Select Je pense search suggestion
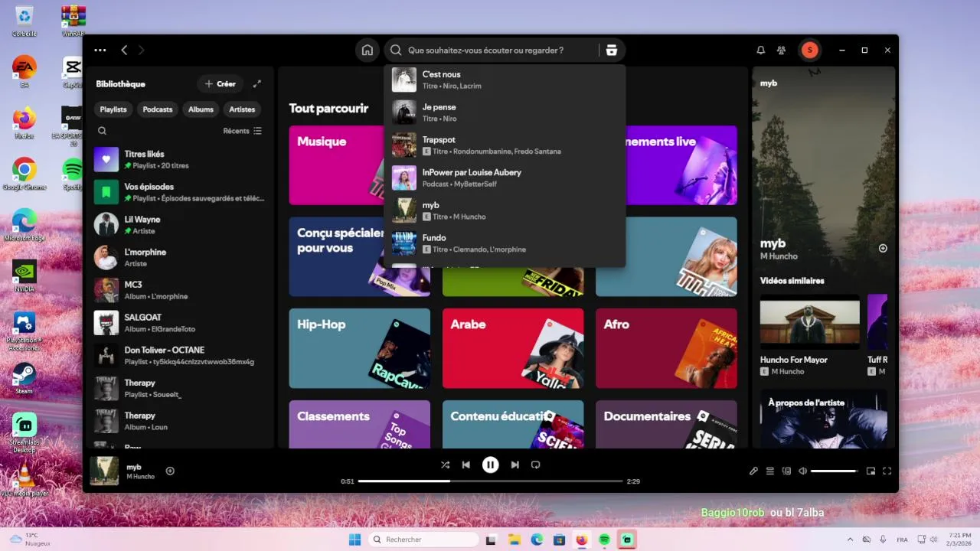This screenshot has width=980, height=551. point(505,112)
